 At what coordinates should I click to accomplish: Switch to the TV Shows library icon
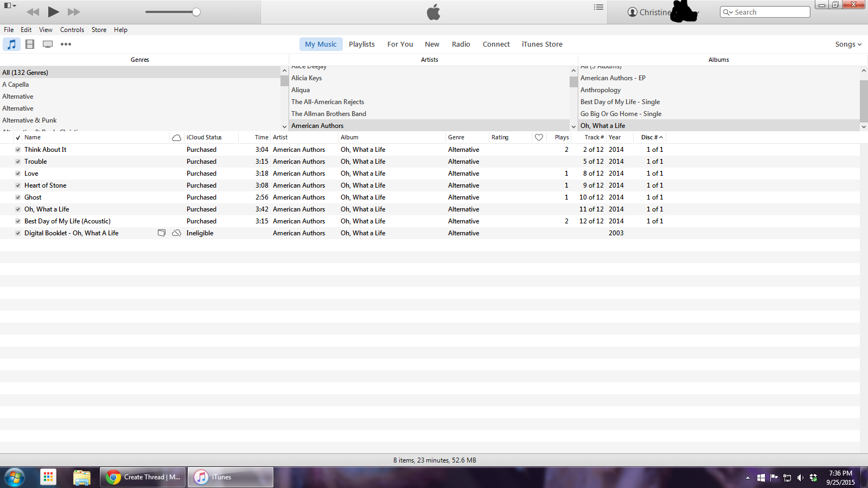point(48,44)
